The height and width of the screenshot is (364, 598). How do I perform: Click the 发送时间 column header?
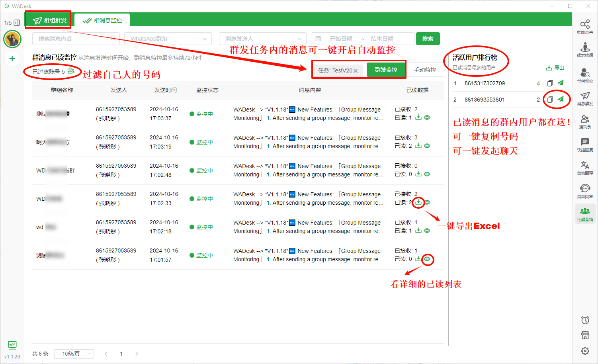coord(166,90)
